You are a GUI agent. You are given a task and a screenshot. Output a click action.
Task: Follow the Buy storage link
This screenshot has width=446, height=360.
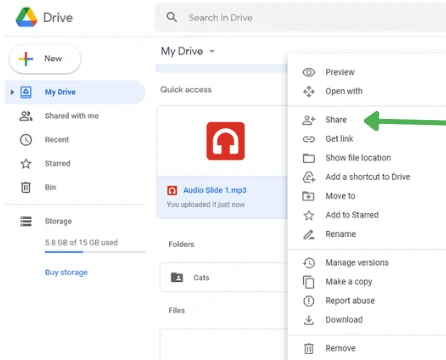[x=66, y=272]
